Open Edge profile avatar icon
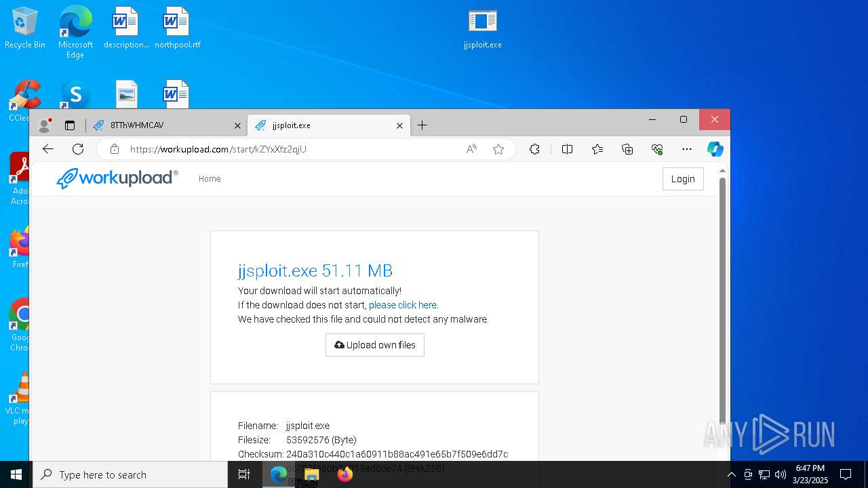Viewport: 868px width, 488px height. coord(45,125)
